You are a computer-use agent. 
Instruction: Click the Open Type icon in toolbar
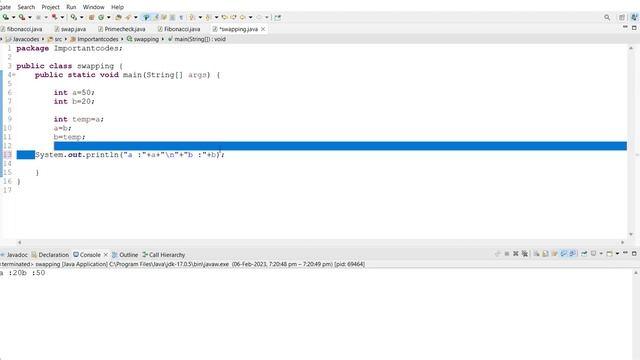[x=118, y=17]
